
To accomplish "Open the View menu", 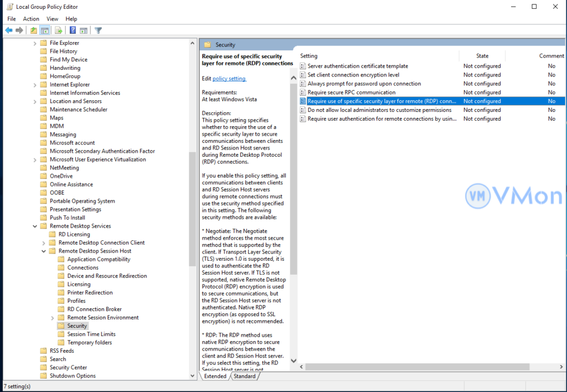I will 52,19.
